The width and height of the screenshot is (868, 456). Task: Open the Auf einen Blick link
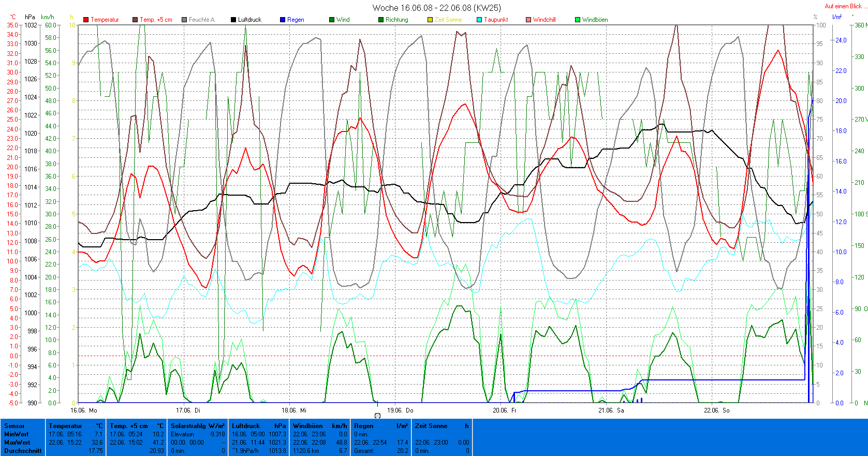[x=843, y=6]
